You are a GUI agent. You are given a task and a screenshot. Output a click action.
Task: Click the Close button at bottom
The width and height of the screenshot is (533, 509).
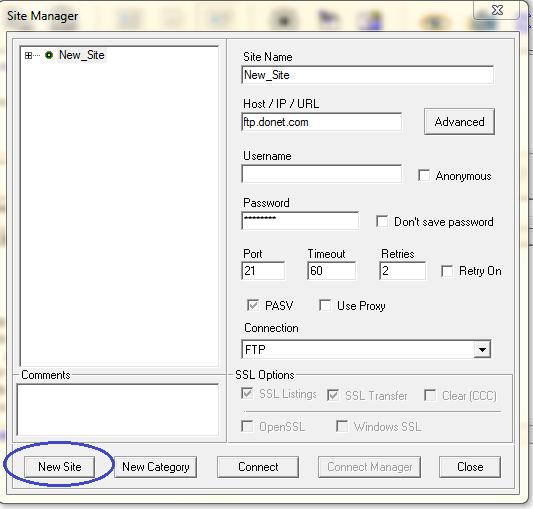tap(470, 467)
